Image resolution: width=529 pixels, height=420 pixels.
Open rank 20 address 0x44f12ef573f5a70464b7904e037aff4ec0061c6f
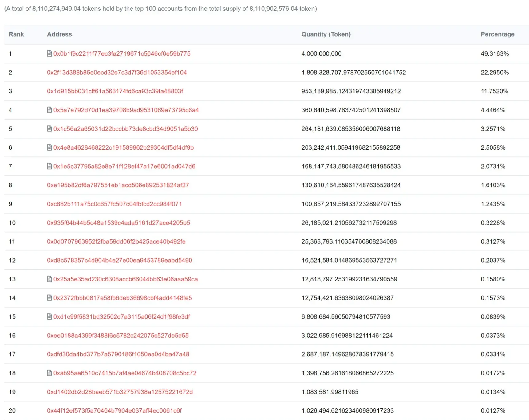pos(114,410)
